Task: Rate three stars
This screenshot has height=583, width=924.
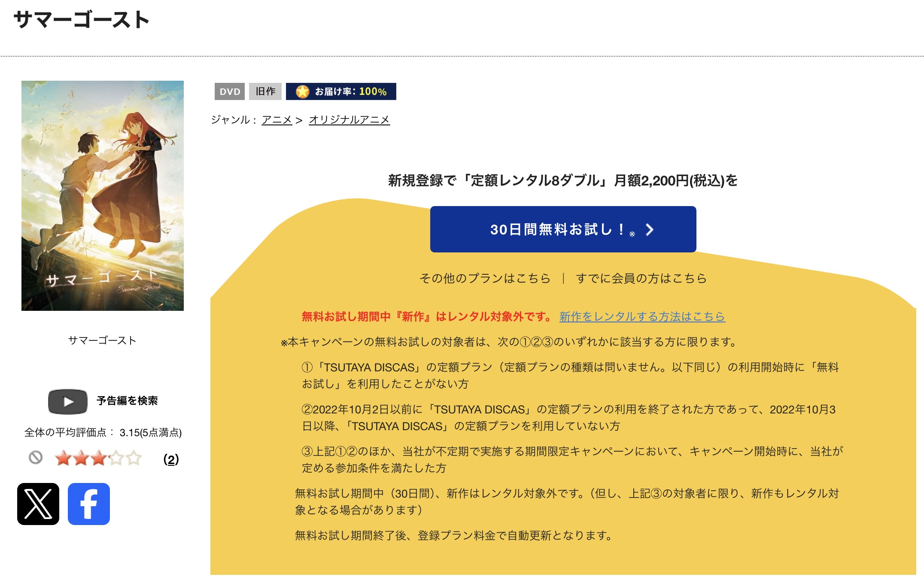Action: pos(98,458)
